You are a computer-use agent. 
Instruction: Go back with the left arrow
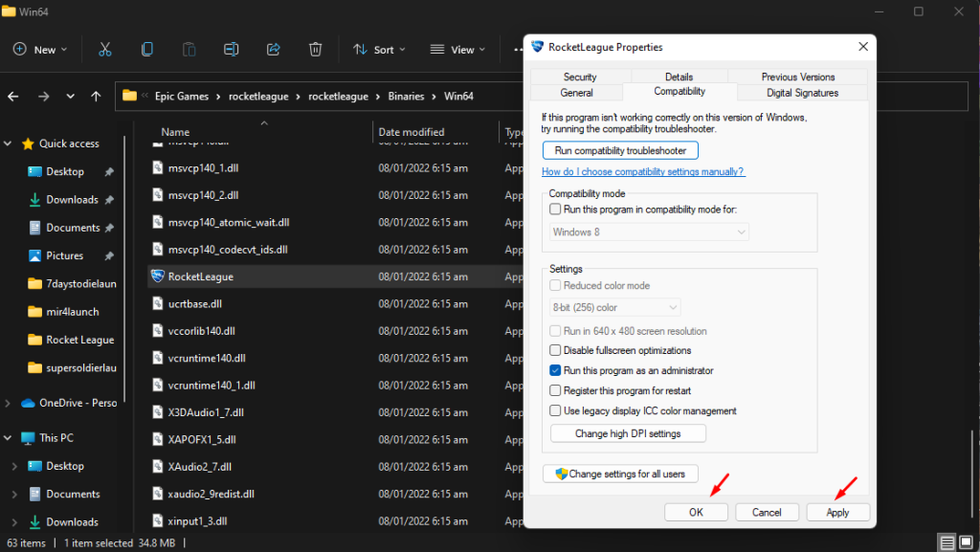coord(13,97)
